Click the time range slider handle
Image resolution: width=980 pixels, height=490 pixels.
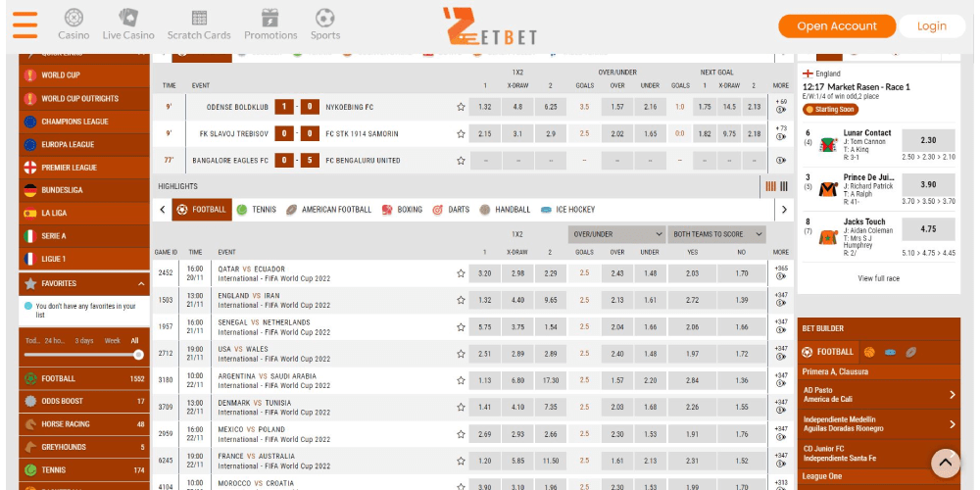[139, 355]
